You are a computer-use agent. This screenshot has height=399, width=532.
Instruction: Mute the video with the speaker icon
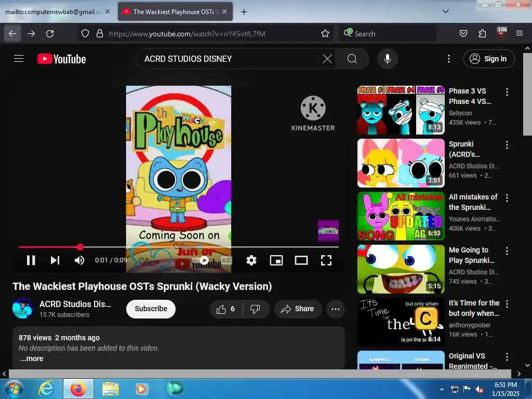pyautogui.click(x=79, y=260)
